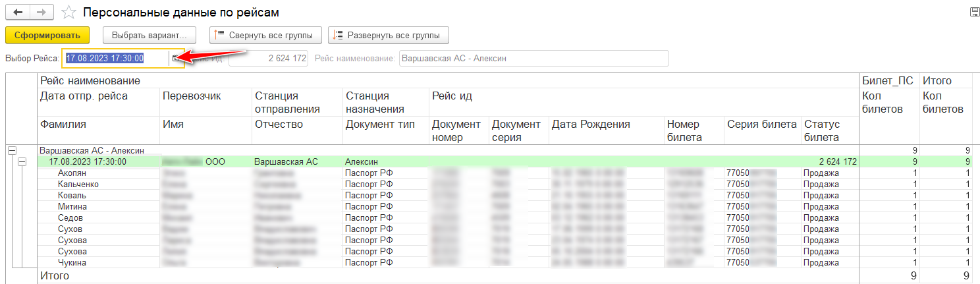Select the Чукина surname cell
The width and height of the screenshot is (980, 284).
72,262
